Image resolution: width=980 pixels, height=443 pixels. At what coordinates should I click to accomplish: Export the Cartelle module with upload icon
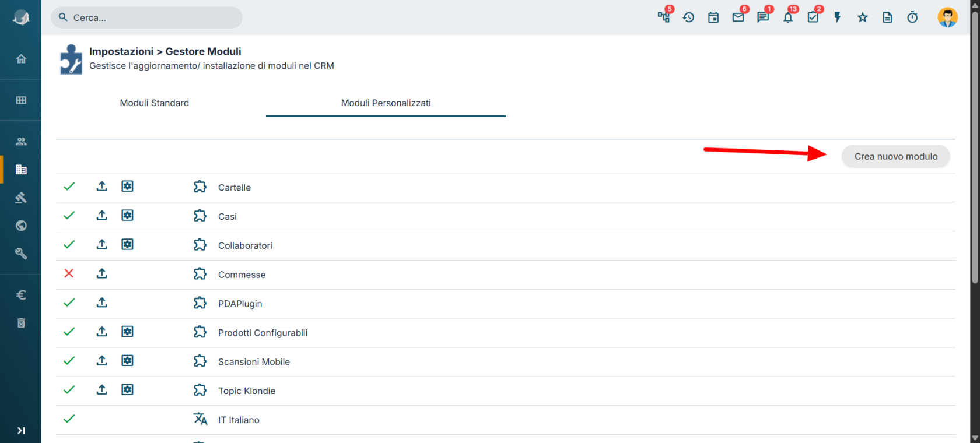coord(102,186)
